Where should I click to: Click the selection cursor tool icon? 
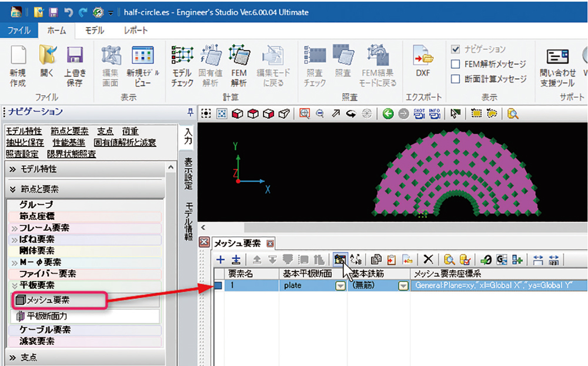point(455,113)
